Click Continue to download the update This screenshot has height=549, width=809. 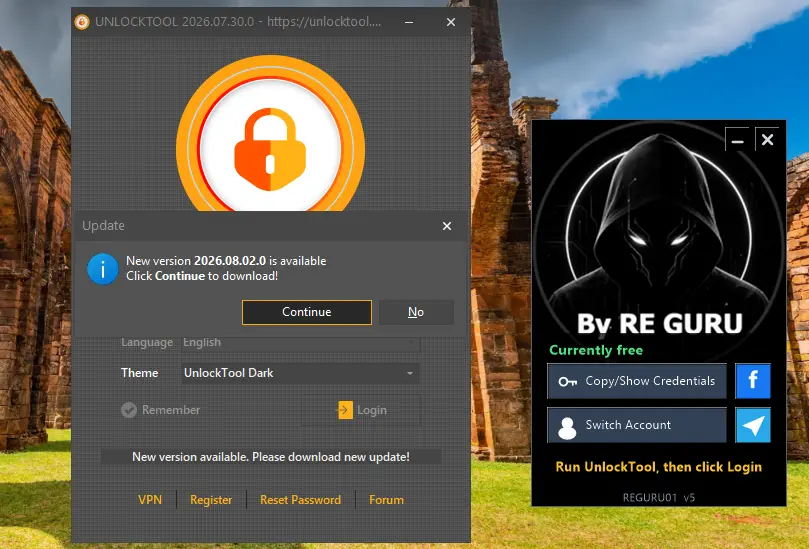(306, 312)
